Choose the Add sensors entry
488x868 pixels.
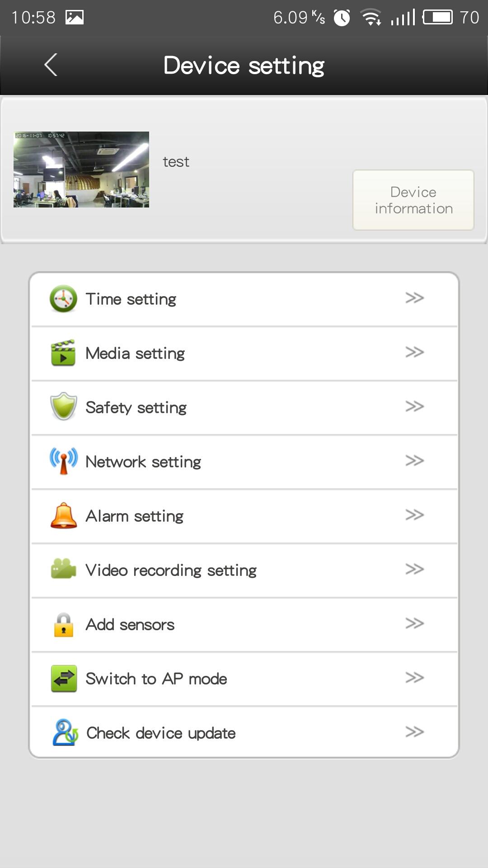[x=244, y=624]
